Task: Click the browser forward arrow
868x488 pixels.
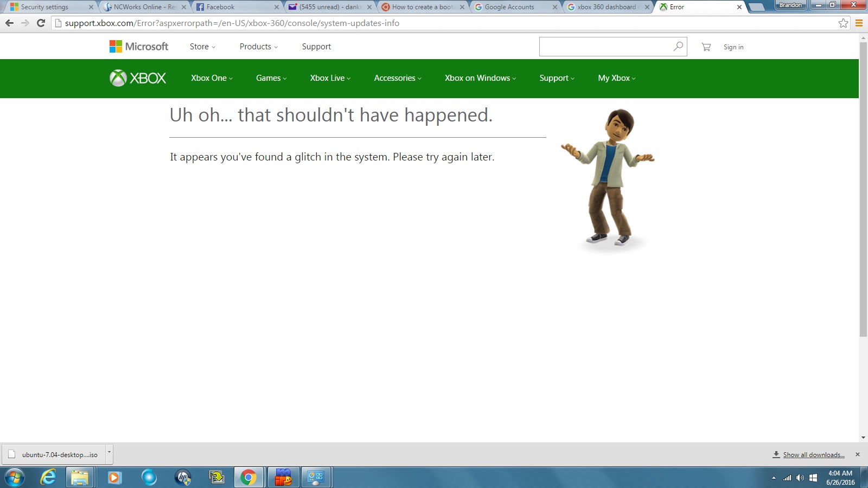Action: pos(25,23)
